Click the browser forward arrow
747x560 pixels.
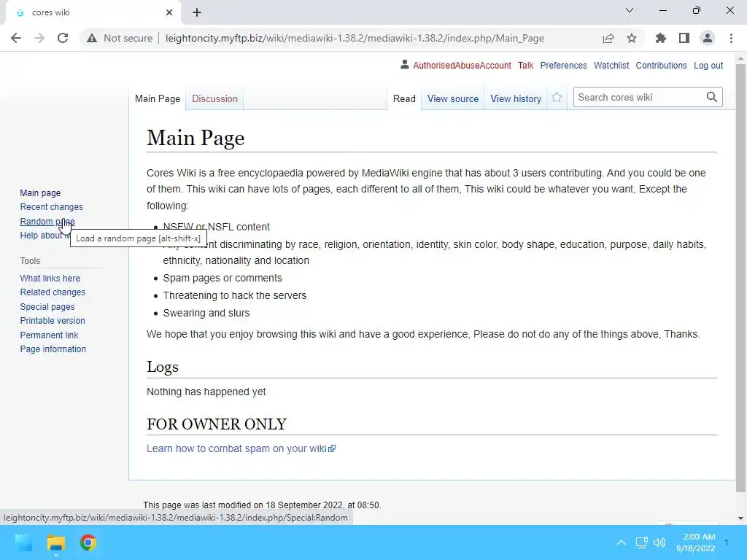click(39, 38)
